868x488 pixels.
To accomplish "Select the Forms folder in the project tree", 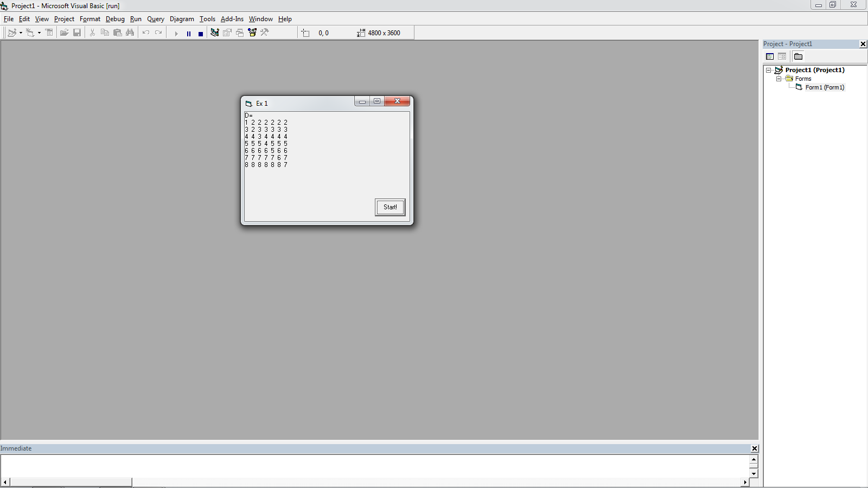I will pyautogui.click(x=803, y=79).
